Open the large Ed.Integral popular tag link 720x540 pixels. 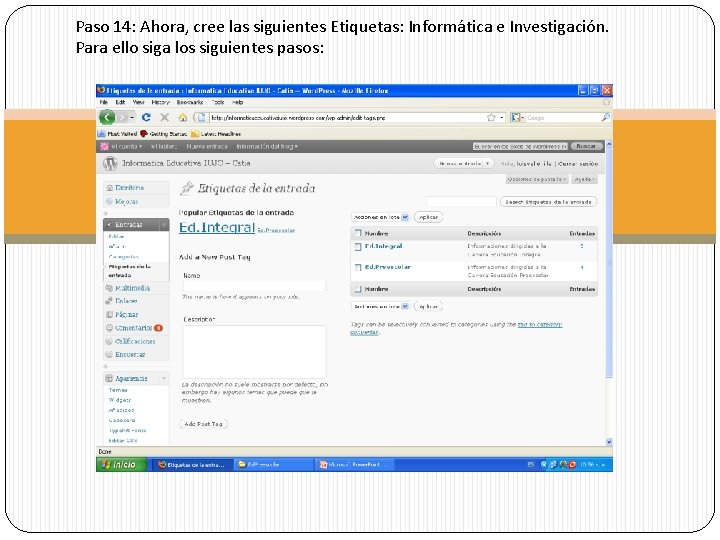click(x=217, y=227)
